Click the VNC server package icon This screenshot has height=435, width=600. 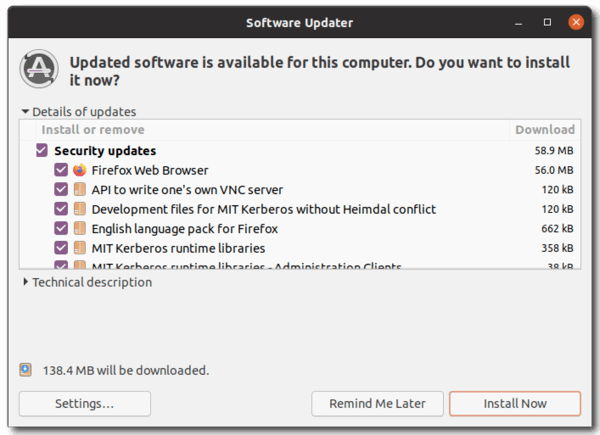point(80,190)
